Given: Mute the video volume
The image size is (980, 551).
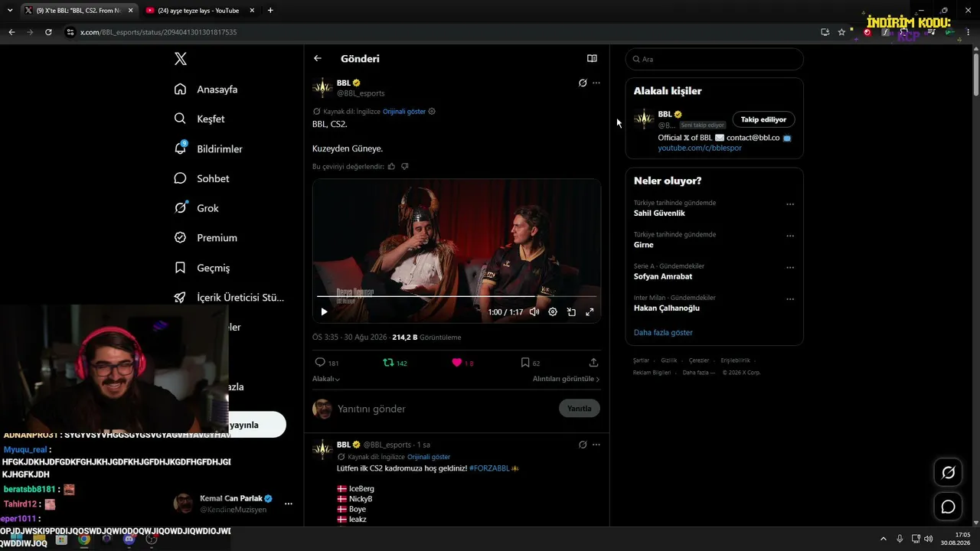Looking at the screenshot, I should pos(534,311).
